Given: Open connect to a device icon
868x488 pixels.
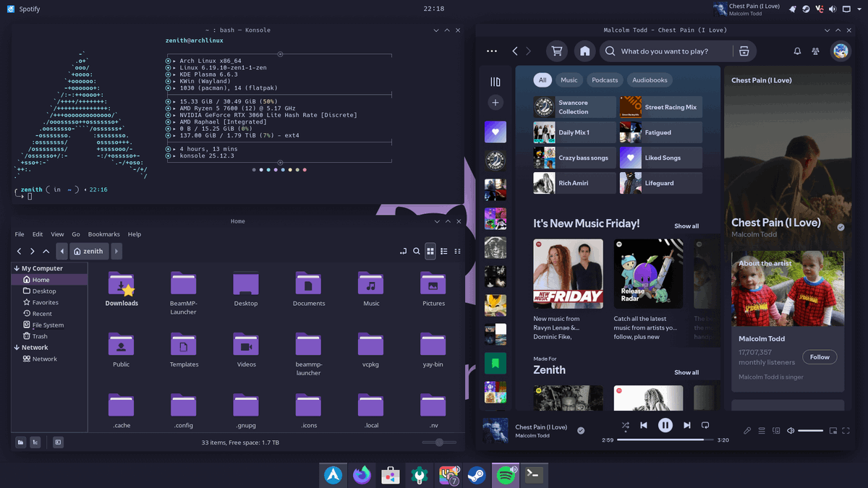Looking at the screenshot, I should (775, 431).
